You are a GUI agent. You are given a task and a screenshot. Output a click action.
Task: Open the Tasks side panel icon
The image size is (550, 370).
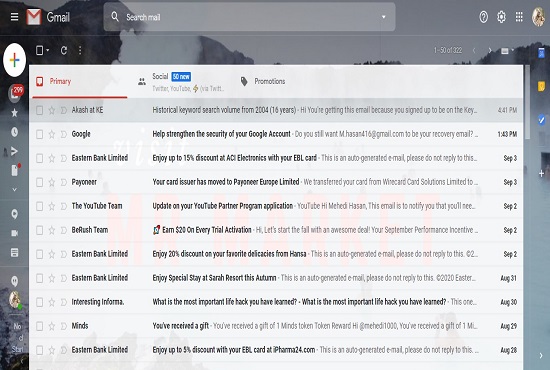(x=541, y=120)
